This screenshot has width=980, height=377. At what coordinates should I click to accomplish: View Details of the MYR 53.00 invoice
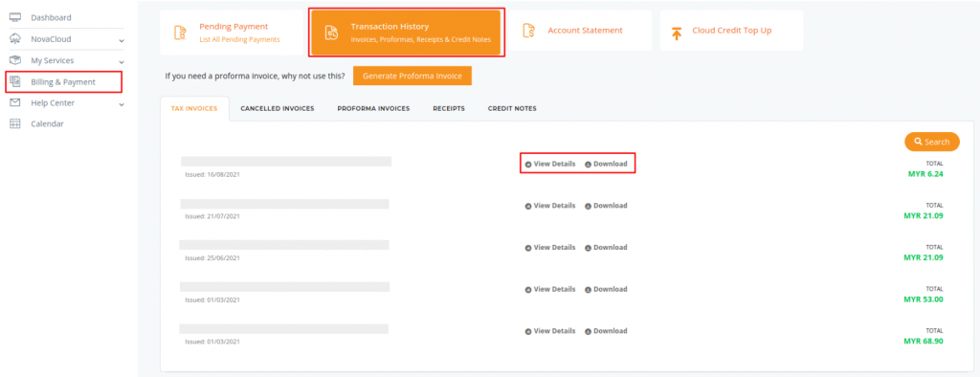tap(550, 290)
